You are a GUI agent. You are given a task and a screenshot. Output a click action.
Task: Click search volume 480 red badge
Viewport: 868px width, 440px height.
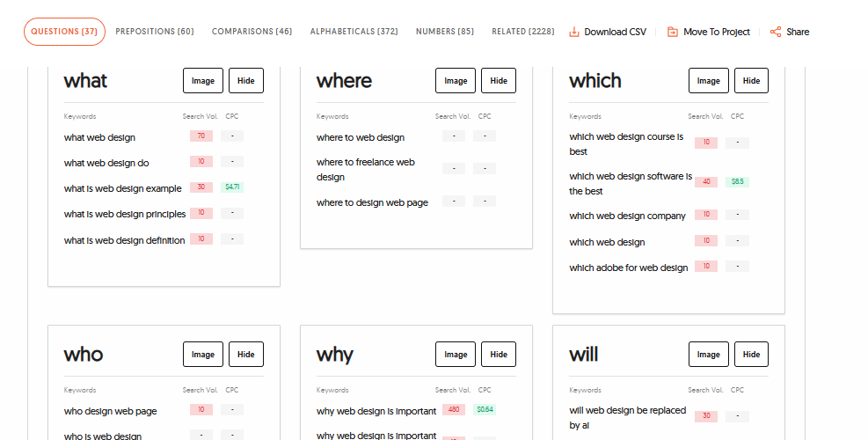pyautogui.click(x=454, y=410)
